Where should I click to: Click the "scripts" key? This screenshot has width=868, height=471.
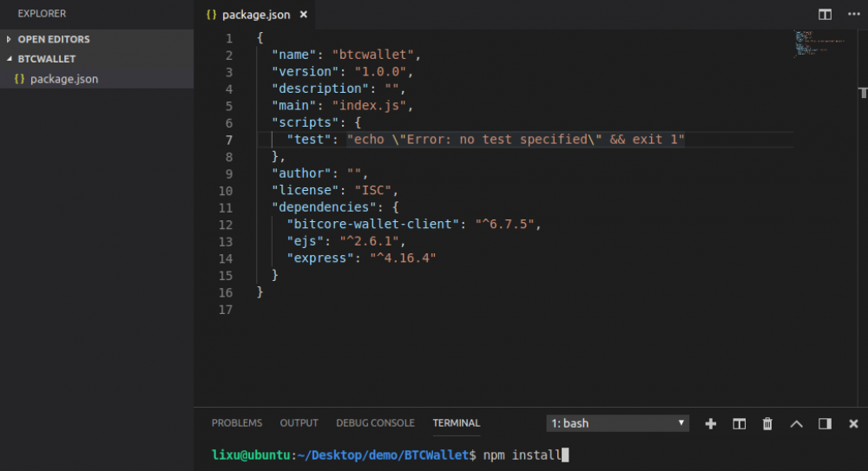305,122
